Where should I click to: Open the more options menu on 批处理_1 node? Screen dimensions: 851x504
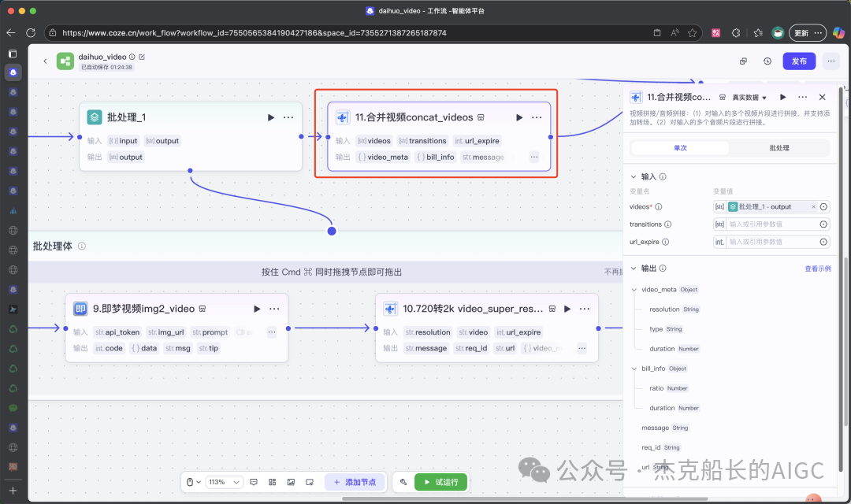click(288, 117)
